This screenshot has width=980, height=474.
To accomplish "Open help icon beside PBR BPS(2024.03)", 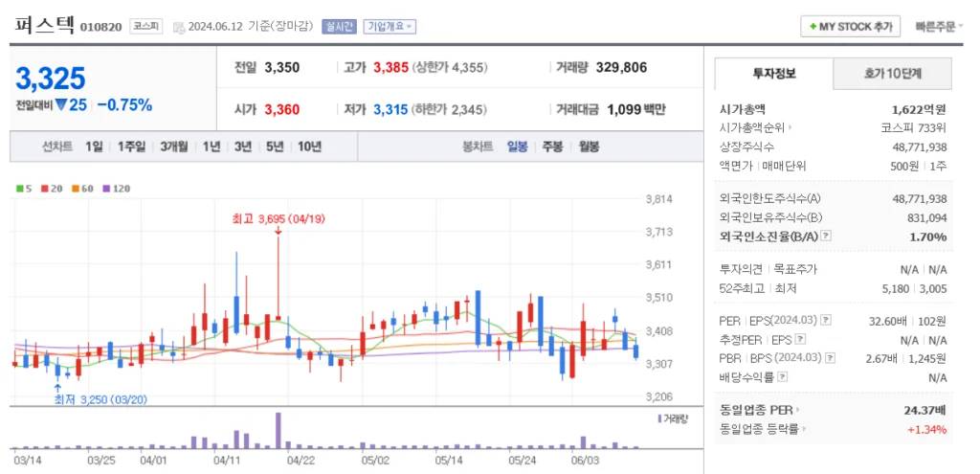I will coord(830,358).
